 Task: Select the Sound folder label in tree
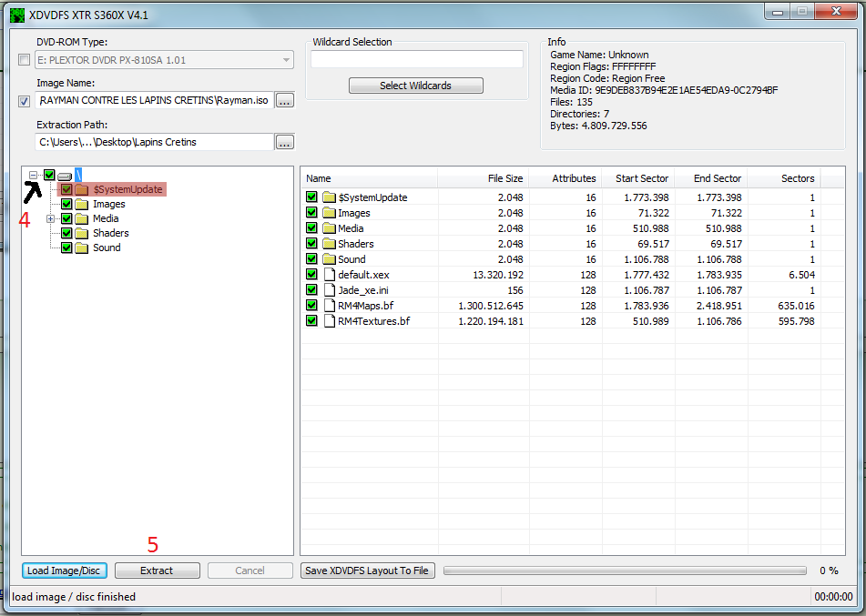107,247
